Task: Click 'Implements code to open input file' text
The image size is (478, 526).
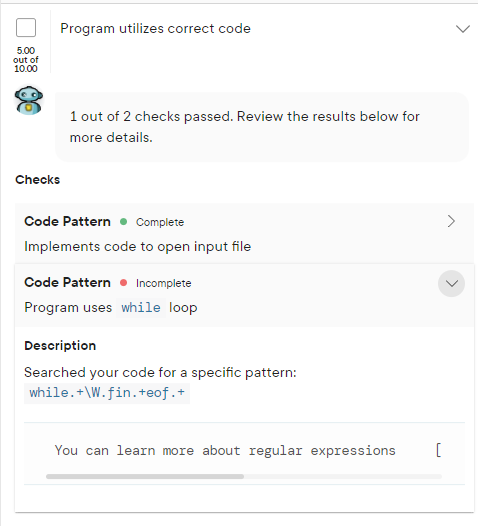Action: point(138,247)
